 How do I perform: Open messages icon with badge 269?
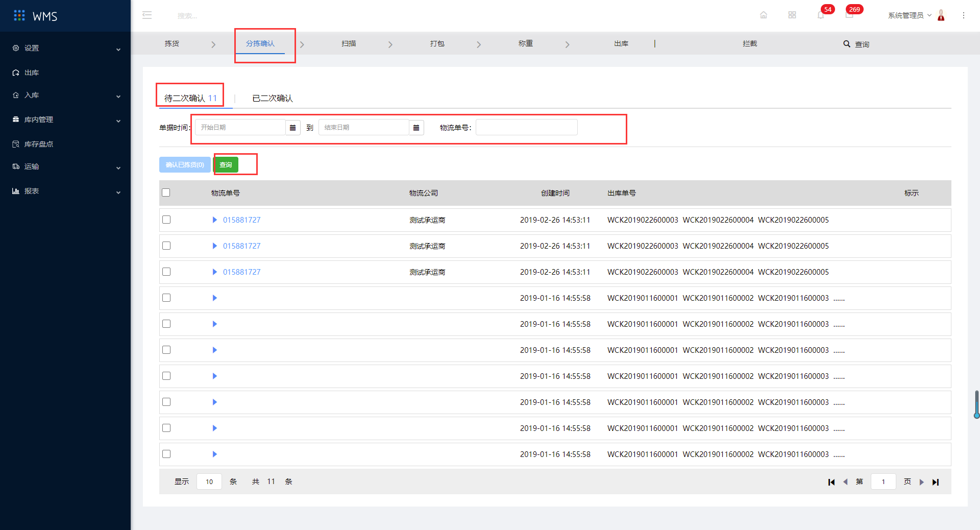pyautogui.click(x=849, y=15)
